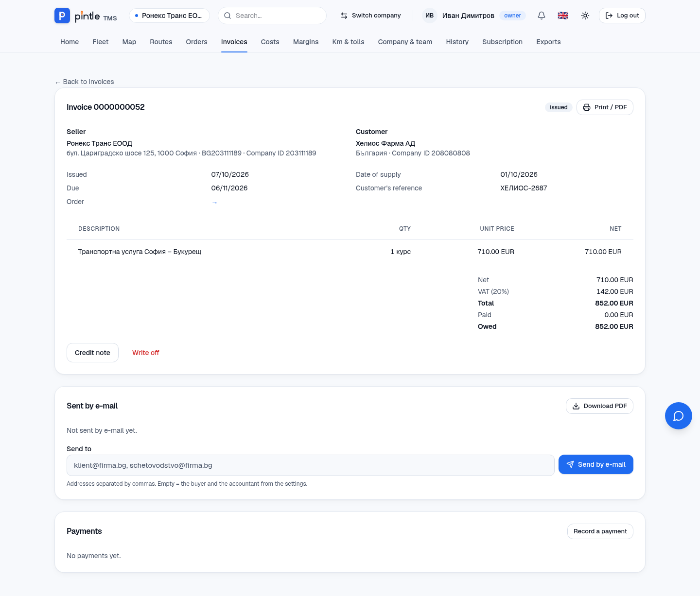The image size is (700, 596).
Task: Go to the Home tab
Action: 70,42
